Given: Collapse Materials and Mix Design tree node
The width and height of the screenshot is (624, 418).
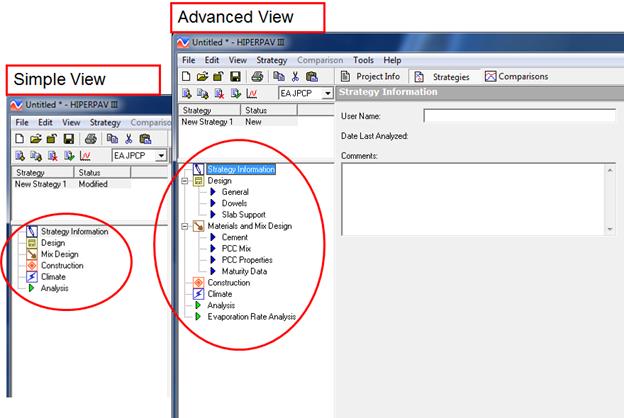Looking at the screenshot, I should [x=185, y=226].
